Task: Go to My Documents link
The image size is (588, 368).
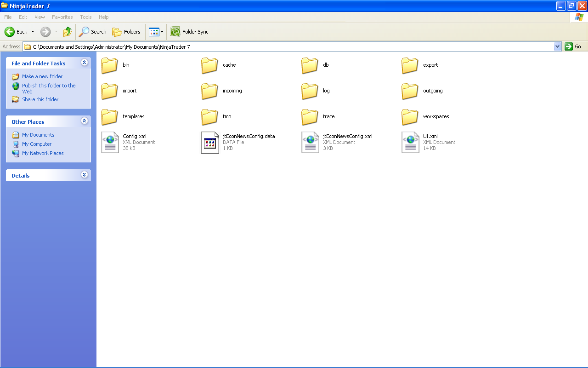Action: [x=38, y=135]
